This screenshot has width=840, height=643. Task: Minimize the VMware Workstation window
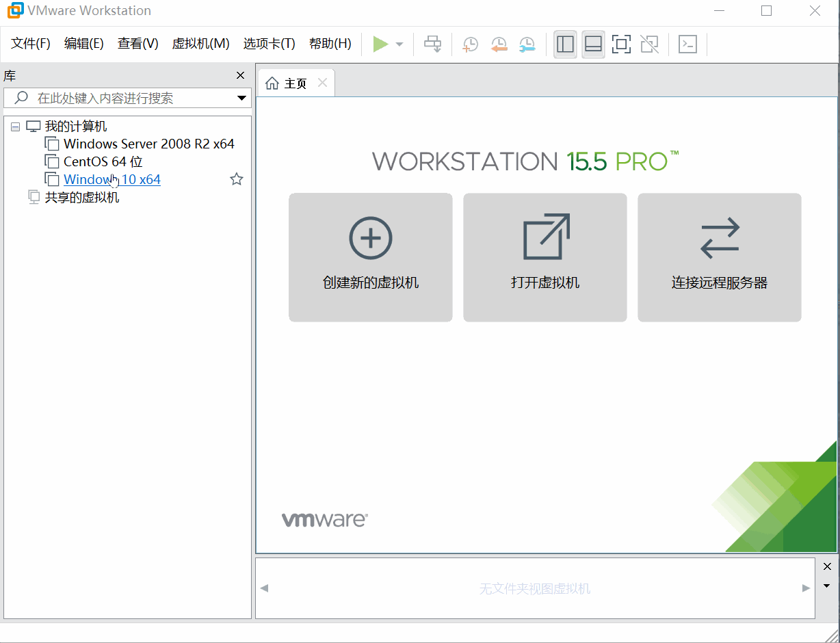click(x=718, y=11)
